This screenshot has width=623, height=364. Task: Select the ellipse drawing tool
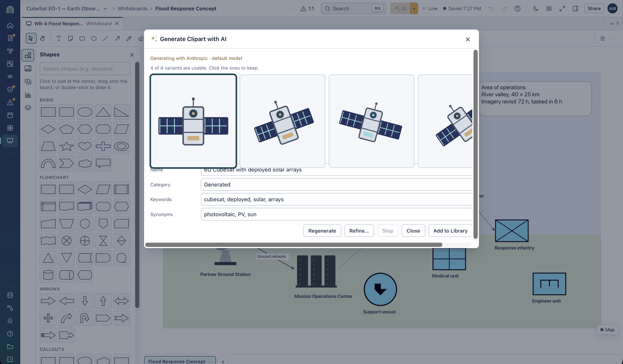coord(94,38)
